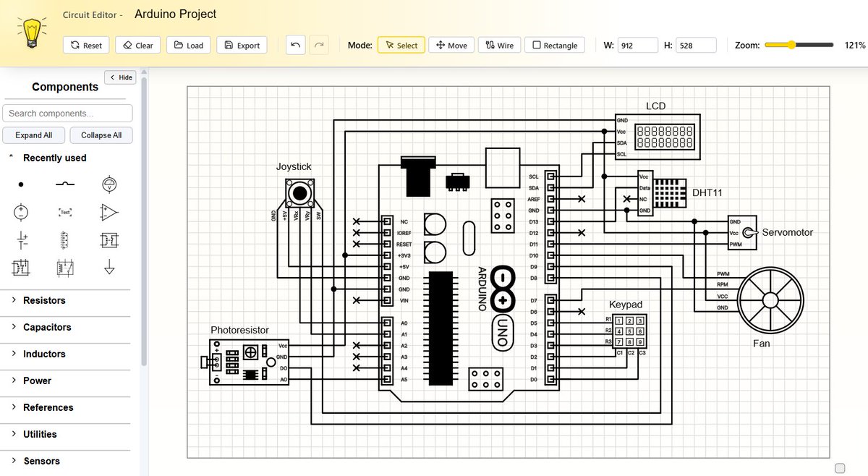Select the relay component in third row

click(x=109, y=240)
